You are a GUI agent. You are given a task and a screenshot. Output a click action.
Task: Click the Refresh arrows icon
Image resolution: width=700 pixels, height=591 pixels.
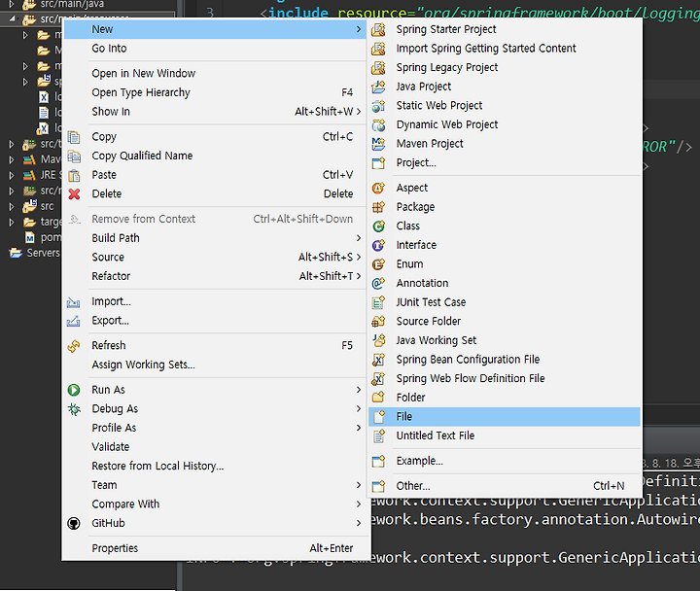74,346
